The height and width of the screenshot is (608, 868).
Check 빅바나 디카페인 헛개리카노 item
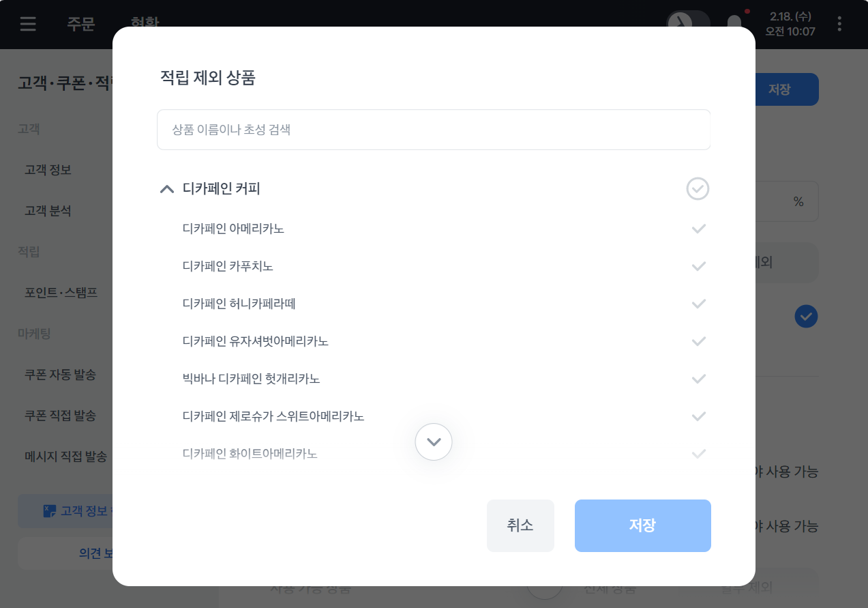pyautogui.click(x=698, y=379)
